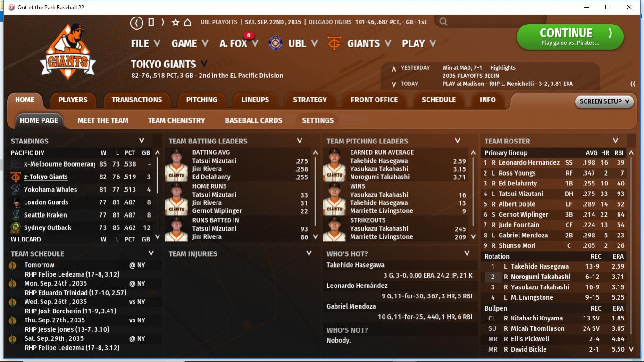Open the GAME menu
644x362 pixels.
(190, 43)
